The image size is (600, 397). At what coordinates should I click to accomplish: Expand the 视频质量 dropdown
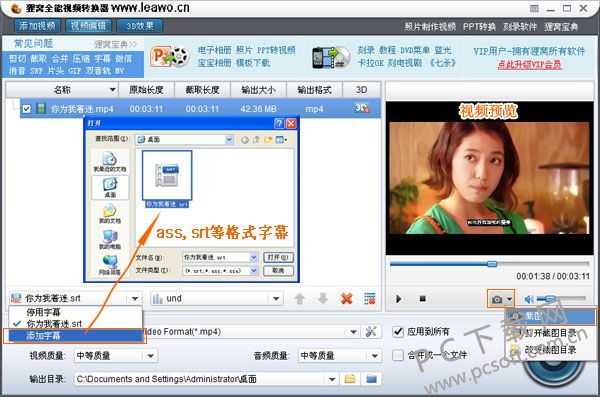click(x=150, y=356)
